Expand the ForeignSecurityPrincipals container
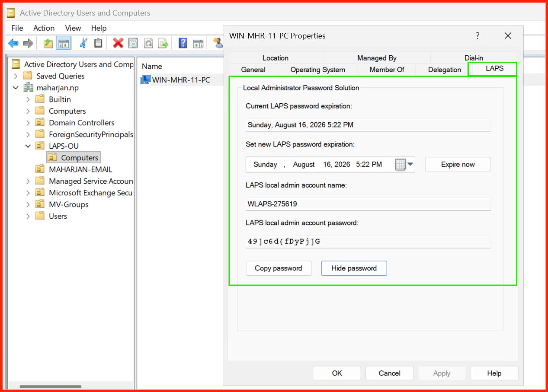This screenshot has height=392, width=548. pos(28,134)
